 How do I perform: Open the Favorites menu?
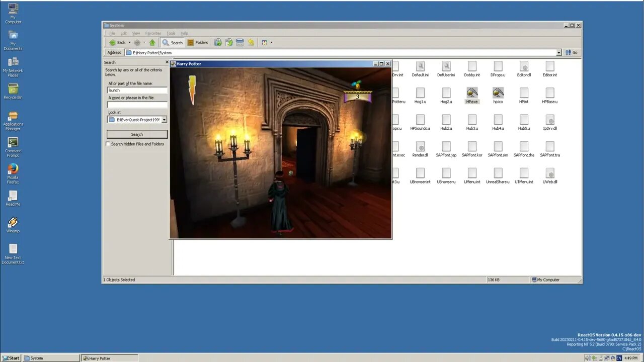pyautogui.click(x=153, y=33)
